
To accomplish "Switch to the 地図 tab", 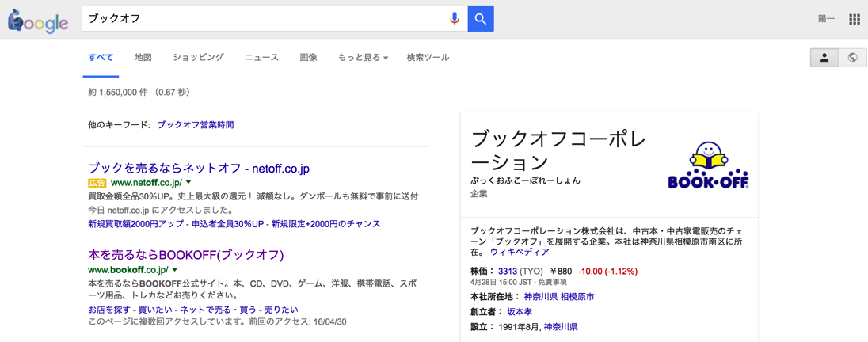I will point(143,57).
